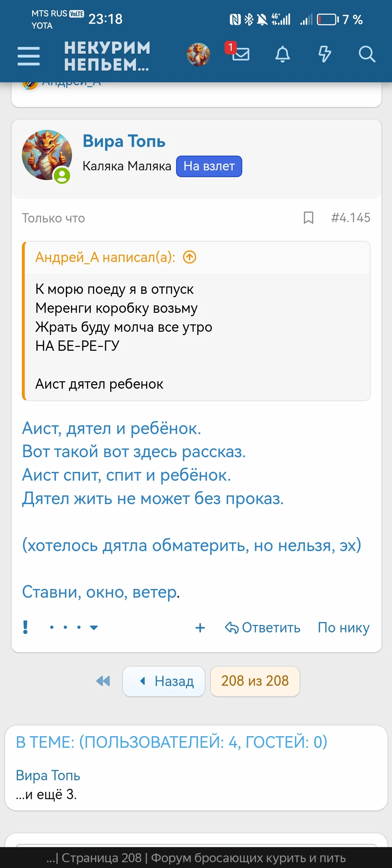The image size is (392, 868).
Task: Open profile of Вира Топь
Action: coord(124,141)
